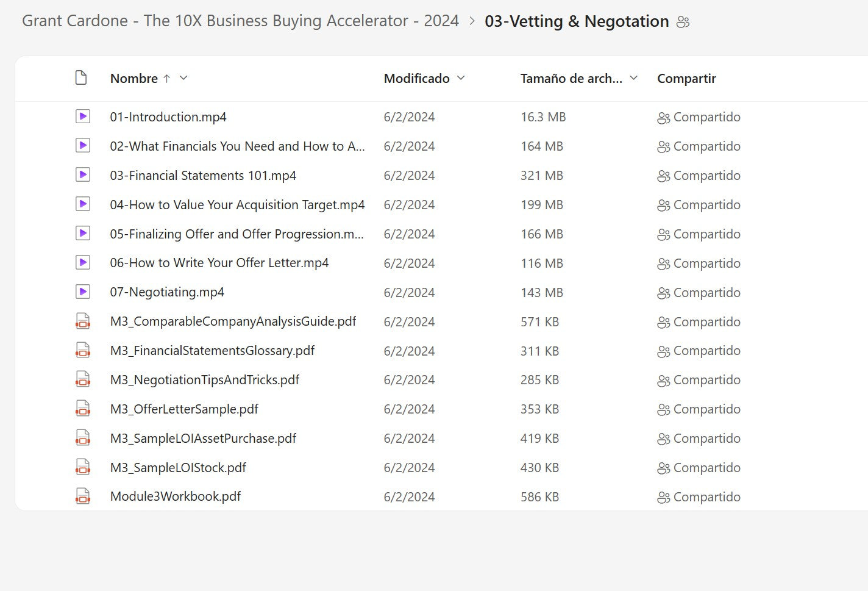This screenshot has width=868, height=591.
Task: Click video icon for 04-How to Value Your Acquisition Target
Action: point(83,204)
